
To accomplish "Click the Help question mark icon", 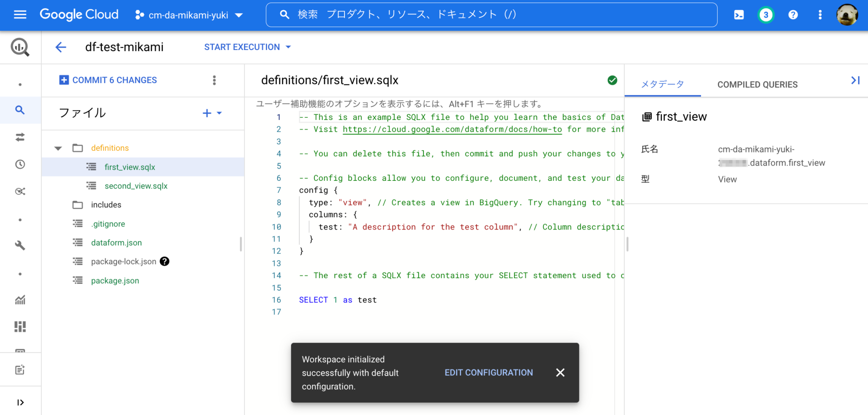I will click(x=793, y=15).
